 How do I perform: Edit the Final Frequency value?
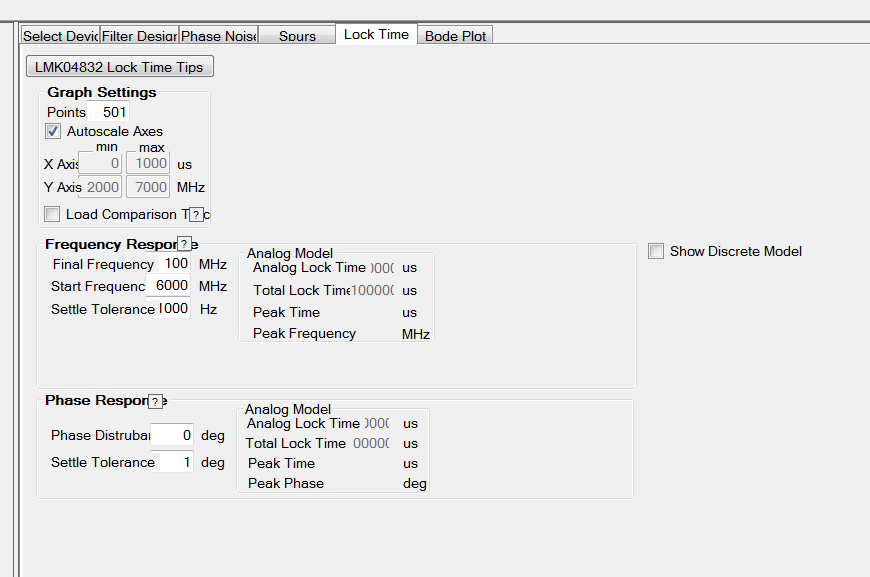click(x=174, y=264)
